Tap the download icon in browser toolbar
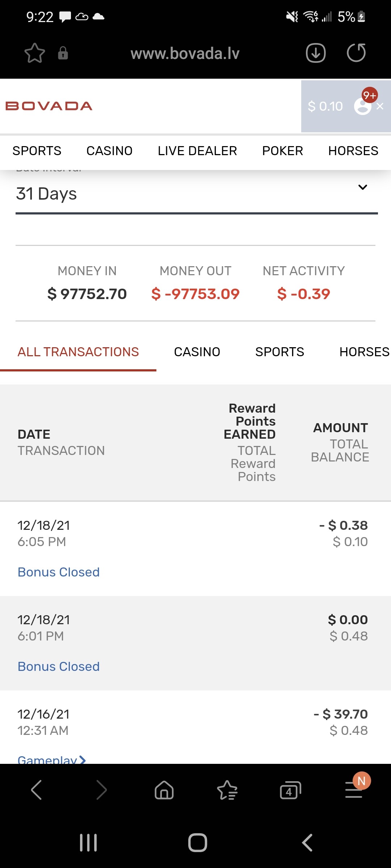This screenshot has width=391, height=868. coord(316,53)
